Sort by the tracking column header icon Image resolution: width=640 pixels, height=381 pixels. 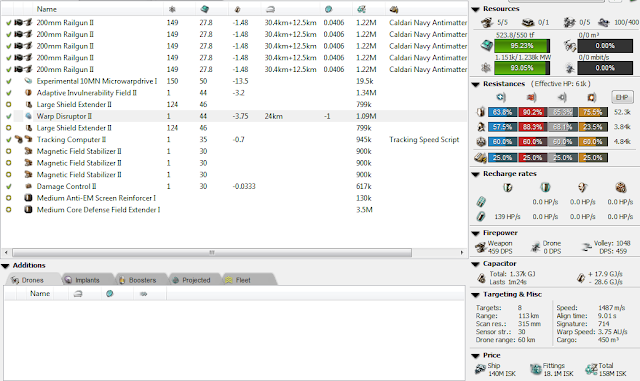tap(329, 9)
